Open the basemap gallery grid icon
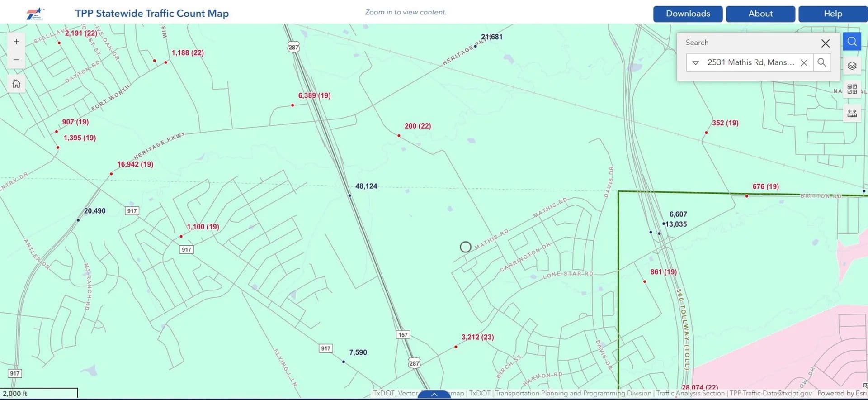 pos(852,89)
